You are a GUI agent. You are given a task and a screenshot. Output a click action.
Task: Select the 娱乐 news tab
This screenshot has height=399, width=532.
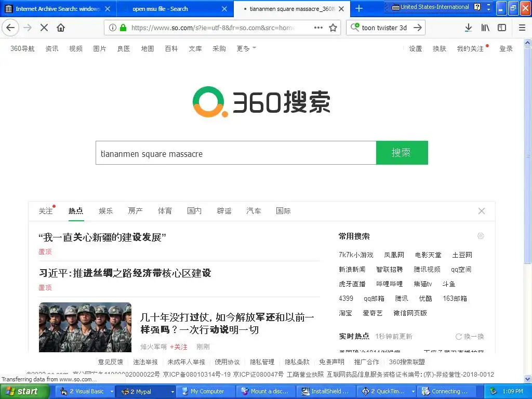coord(105,211)
